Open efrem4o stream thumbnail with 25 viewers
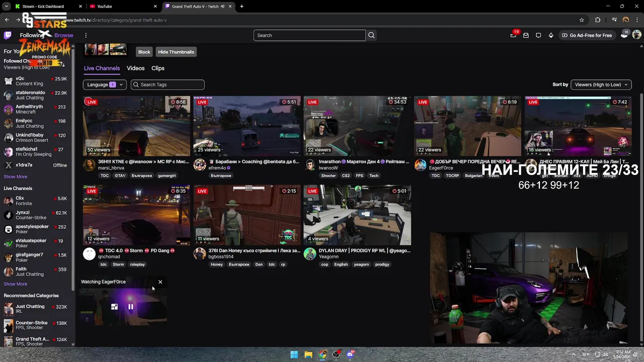Screen dimensions: 644x362 point(247,126)
